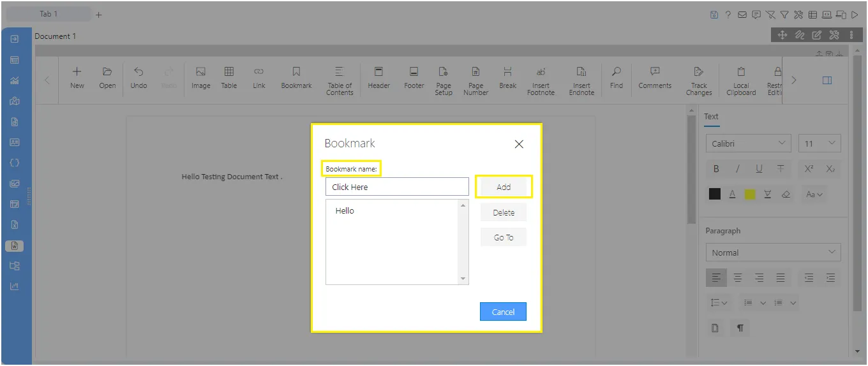Click the Page Number toolbar icon
868x366 pixels.
point(475,80)
